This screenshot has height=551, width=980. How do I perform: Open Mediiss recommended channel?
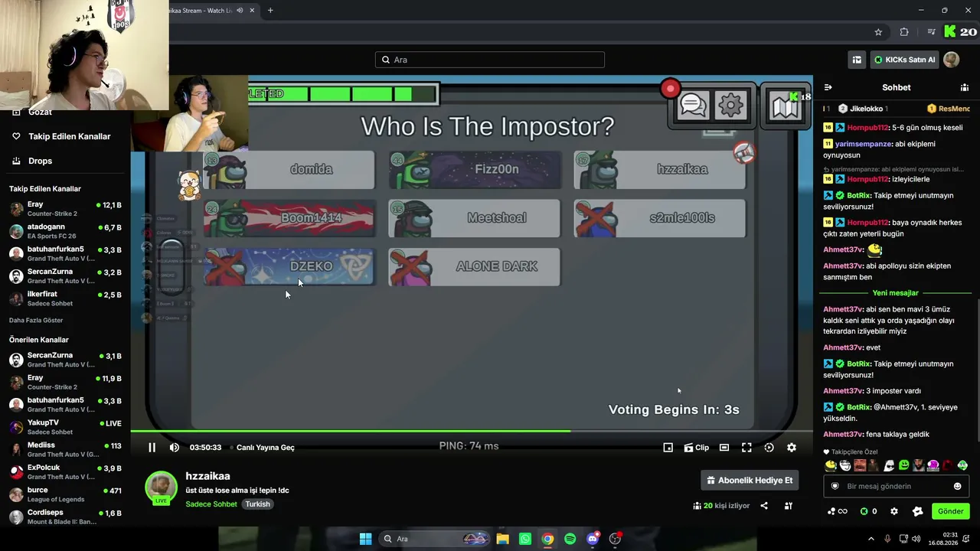point(65,449)
